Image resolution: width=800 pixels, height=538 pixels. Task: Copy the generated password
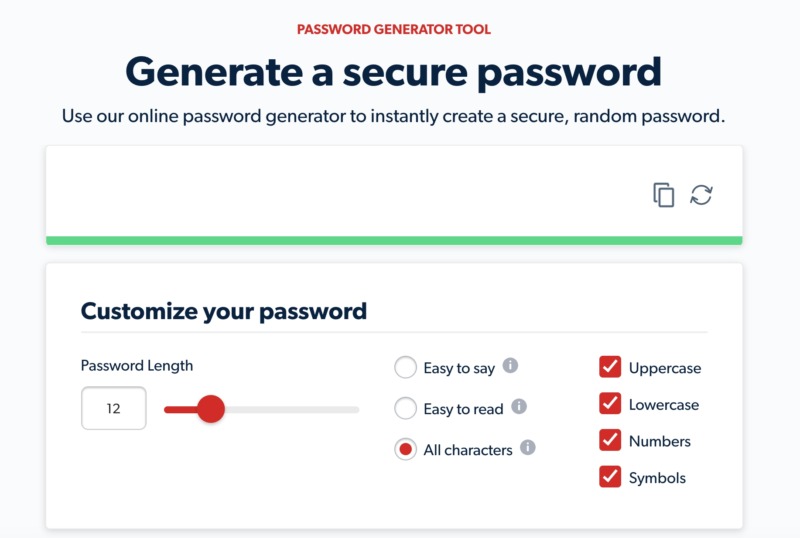click(664, 195)
